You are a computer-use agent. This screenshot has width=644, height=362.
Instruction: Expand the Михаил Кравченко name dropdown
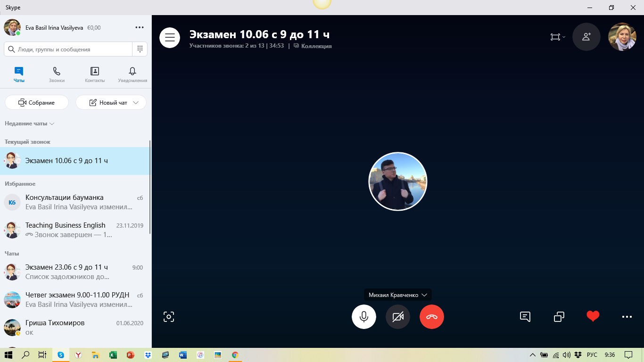pos(424,295)
